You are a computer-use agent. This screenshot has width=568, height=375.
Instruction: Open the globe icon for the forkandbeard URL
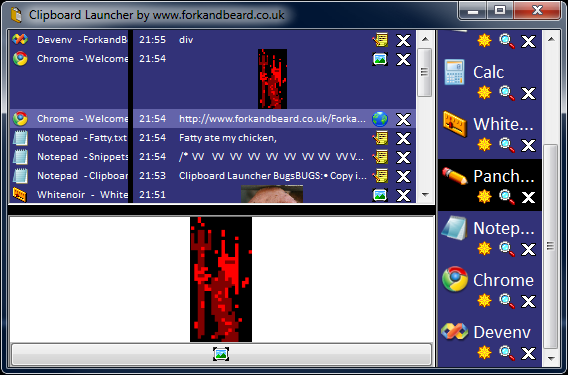[x=380, y=119]
